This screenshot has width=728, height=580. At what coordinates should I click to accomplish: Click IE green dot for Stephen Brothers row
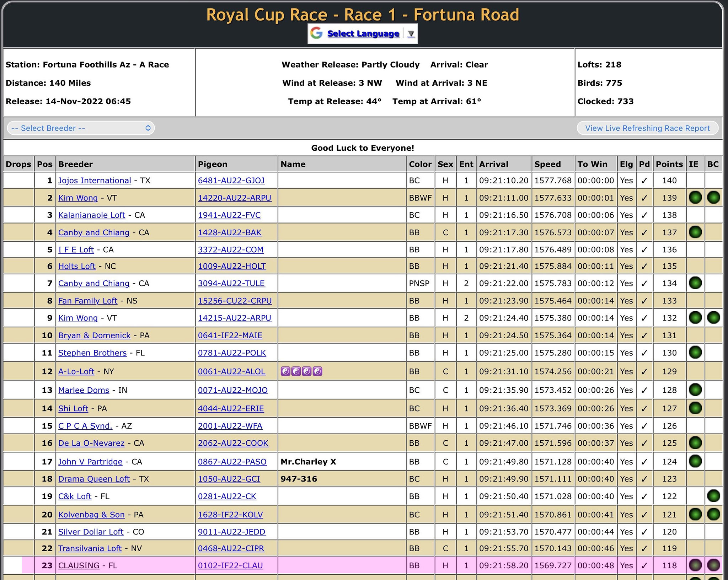pyautogui.click(x=695, y=353)
